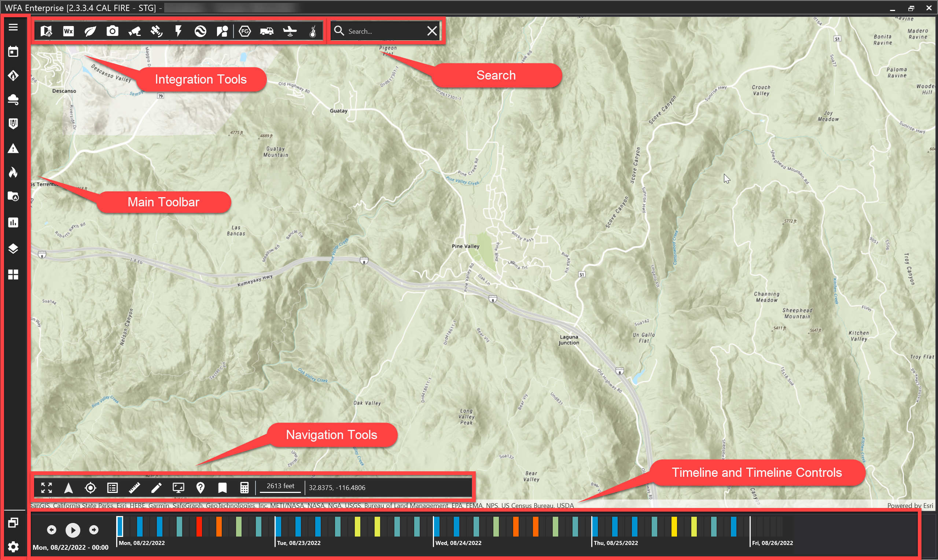Step timeline forward with right arrow
The height and width of the screenshot is (560, 938).
pos(94,530)
